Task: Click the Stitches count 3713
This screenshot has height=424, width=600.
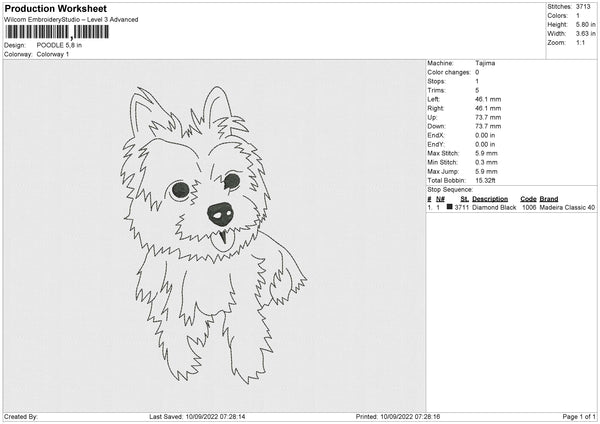Action: pos(583,7)
